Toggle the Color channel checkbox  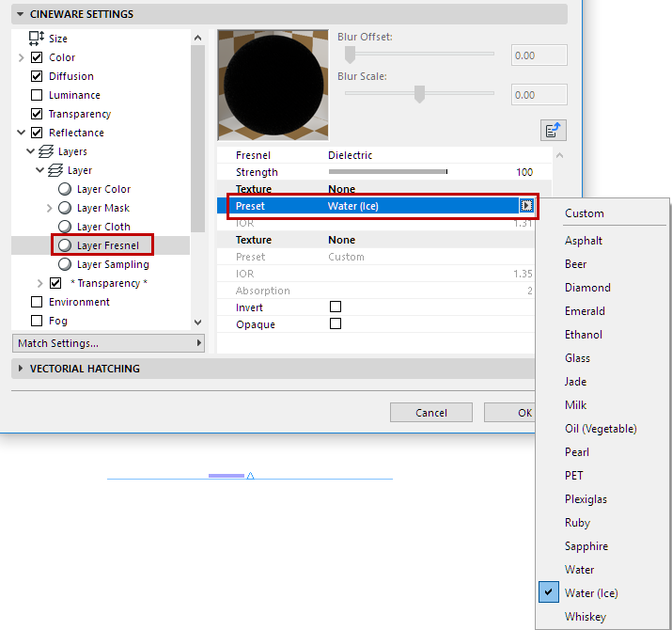click(x=37, y=57)
